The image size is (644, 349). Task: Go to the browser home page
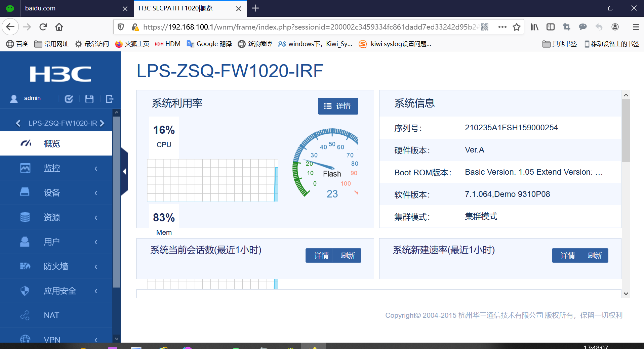59,27
